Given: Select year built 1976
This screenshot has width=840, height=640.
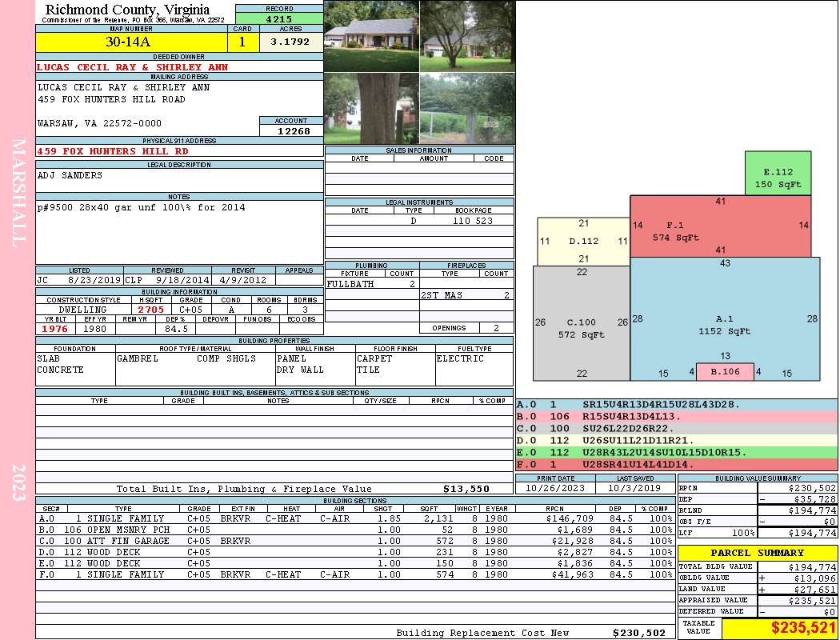Looking at the screenshot, I should tap(56, 329).
